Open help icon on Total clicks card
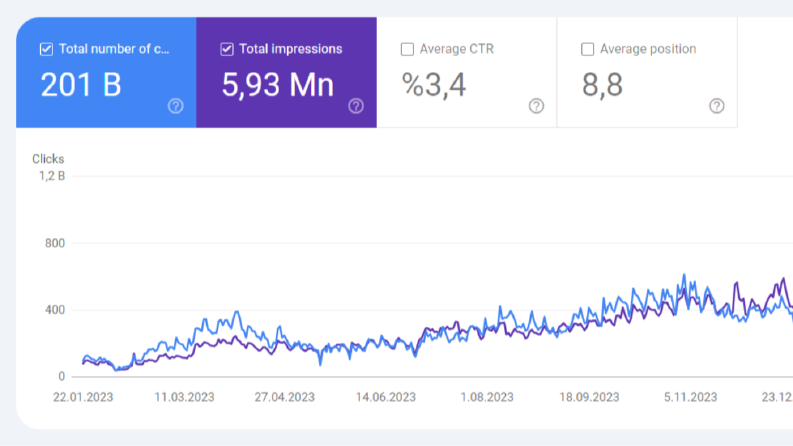 click(x=175, y=106)
